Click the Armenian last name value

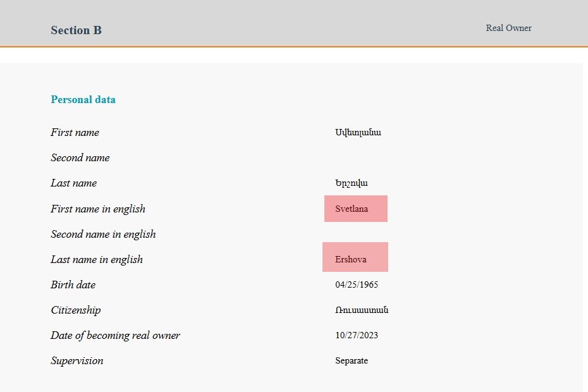point(351,183)
